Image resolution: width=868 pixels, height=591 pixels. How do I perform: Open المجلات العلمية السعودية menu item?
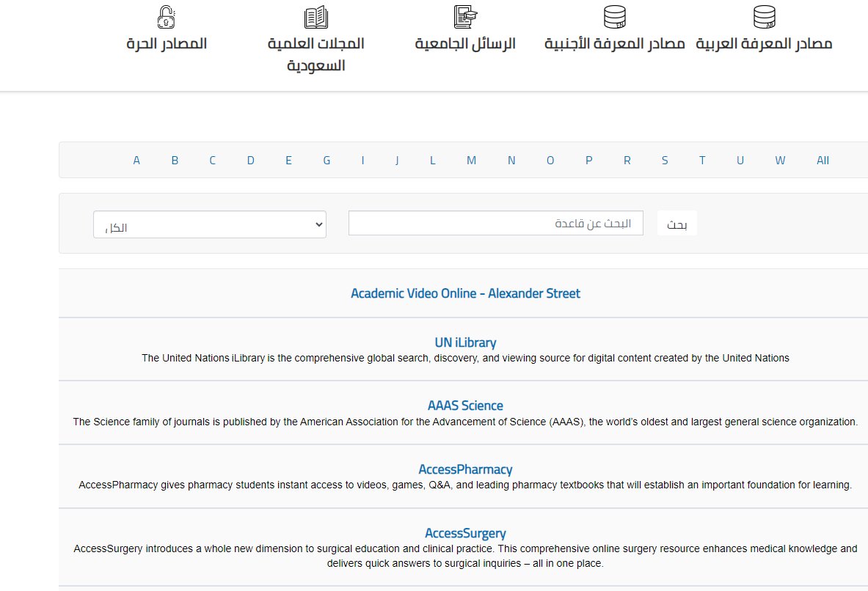click(316, 54)
